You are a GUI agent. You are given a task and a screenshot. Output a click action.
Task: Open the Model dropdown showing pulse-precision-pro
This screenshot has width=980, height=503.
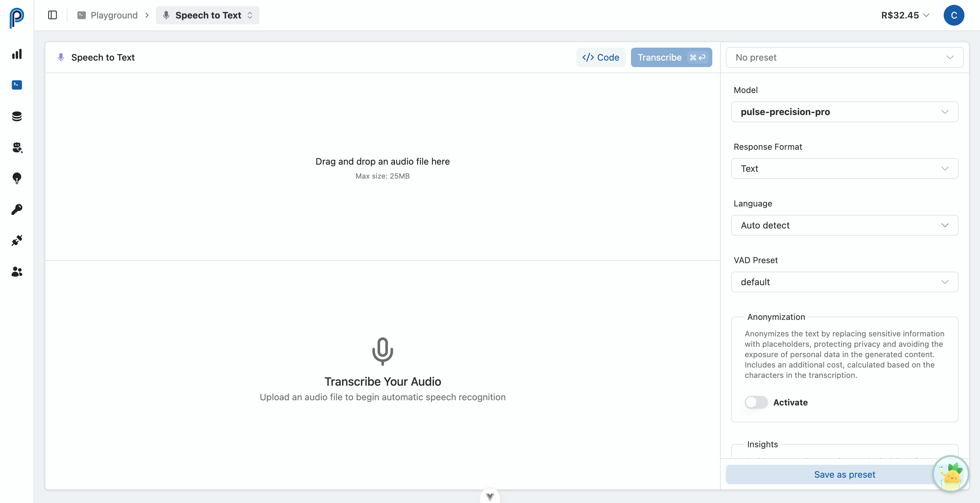tap(844, 111)
